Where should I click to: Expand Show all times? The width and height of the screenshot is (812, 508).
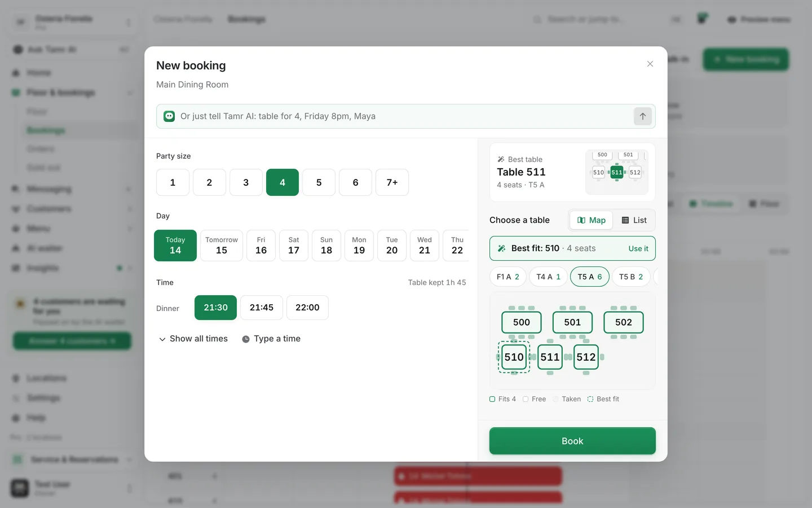(193, 339)
